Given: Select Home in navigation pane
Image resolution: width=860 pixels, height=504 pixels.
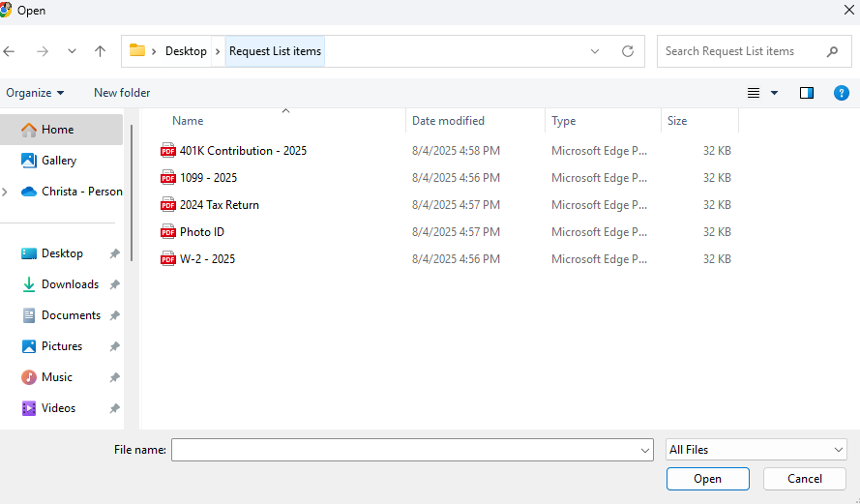Looking at the screenshot, I should coord(62,130).
